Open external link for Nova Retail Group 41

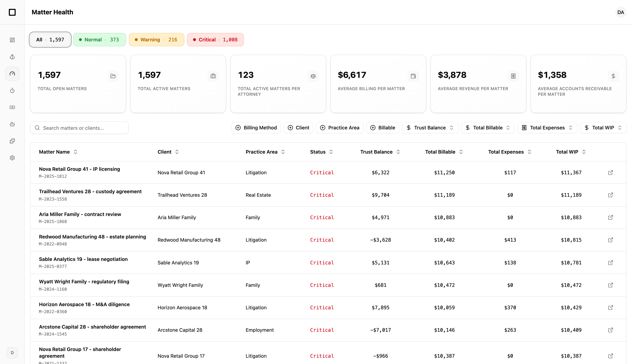(x=610, y=173)
